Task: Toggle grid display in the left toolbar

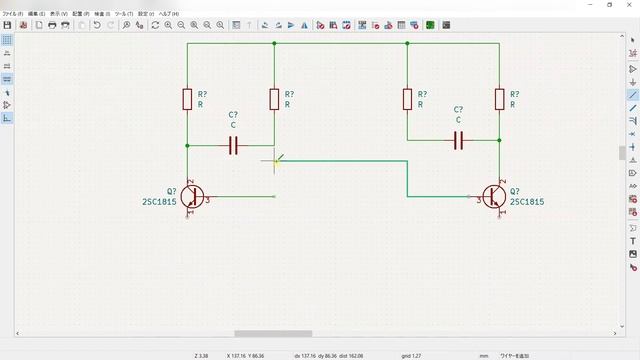Action: pos(7,40)
